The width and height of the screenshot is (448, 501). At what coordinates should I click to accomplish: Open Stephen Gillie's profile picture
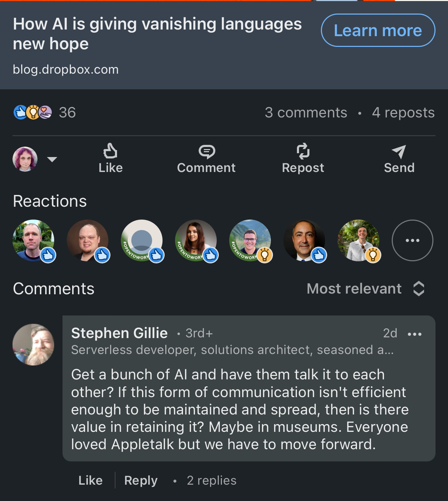click(x=33, y=345)
